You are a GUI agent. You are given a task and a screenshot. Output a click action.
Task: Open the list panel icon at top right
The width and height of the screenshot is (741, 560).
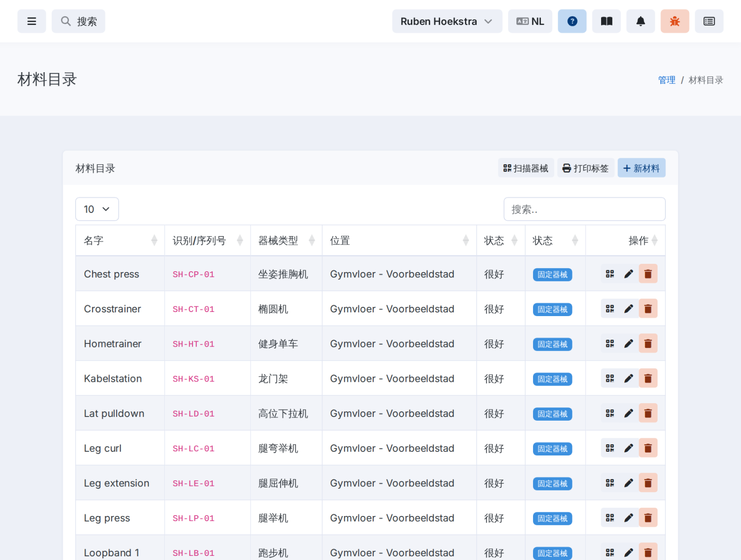click(x=709, y=21)
